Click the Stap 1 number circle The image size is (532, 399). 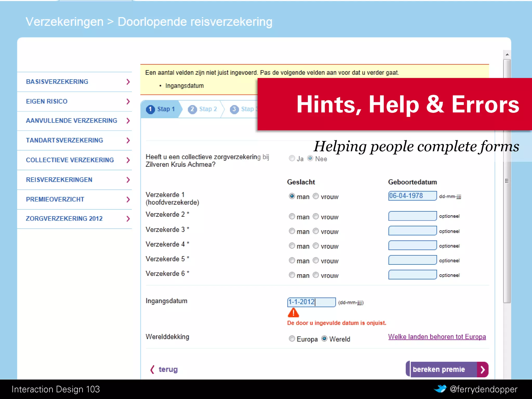[150, 109]
